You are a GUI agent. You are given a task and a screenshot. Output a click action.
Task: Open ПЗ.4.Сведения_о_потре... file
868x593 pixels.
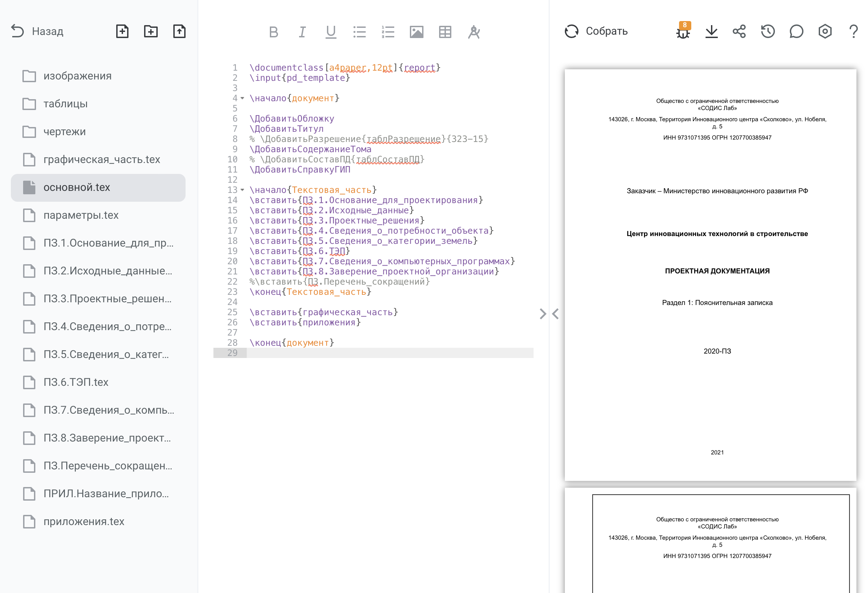coord(98,327)
